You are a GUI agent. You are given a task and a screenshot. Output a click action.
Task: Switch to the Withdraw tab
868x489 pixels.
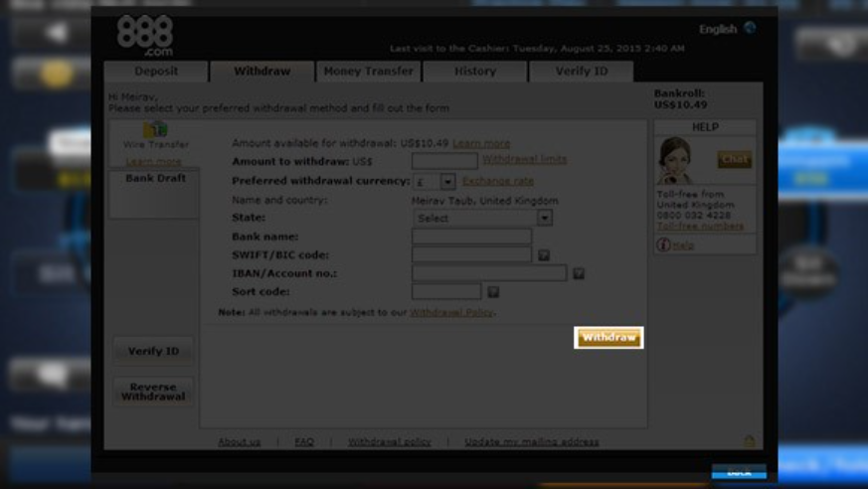coord(261,72)
